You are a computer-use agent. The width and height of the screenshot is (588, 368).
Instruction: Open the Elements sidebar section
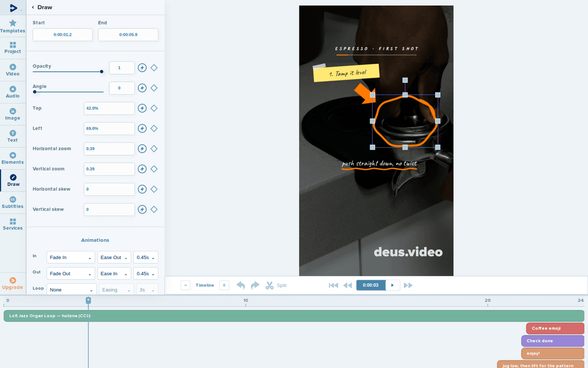13,158
